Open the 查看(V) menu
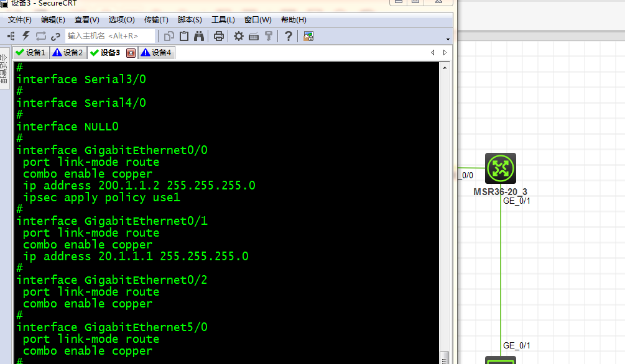 86,20
